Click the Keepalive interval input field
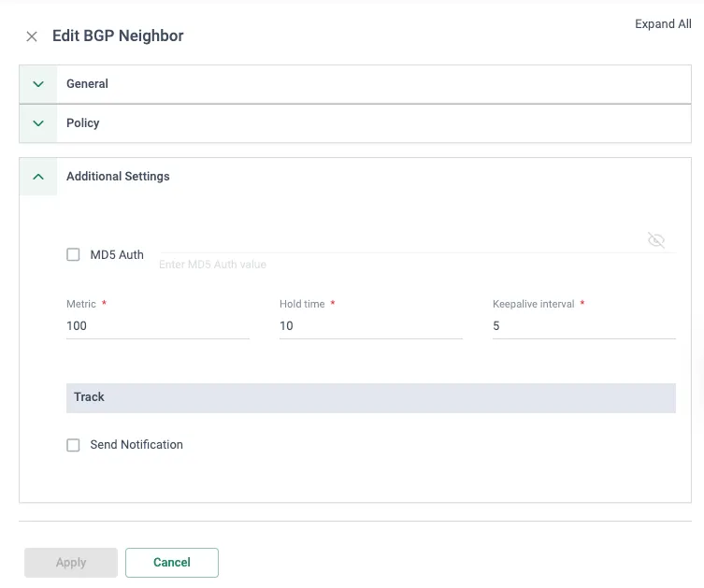The height and width of the screenshot is (588, 704). click(584, 326)
